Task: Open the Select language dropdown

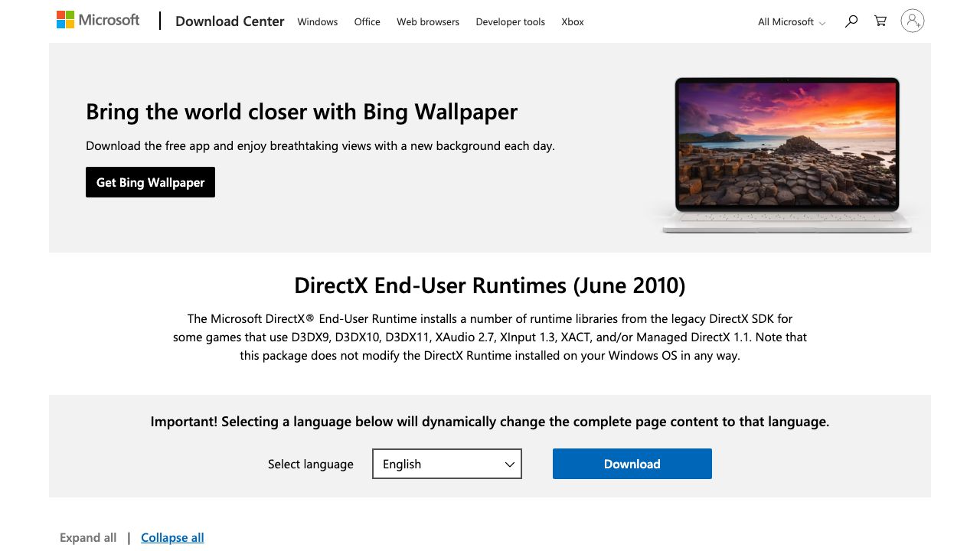Action: (x=447, y=464)
